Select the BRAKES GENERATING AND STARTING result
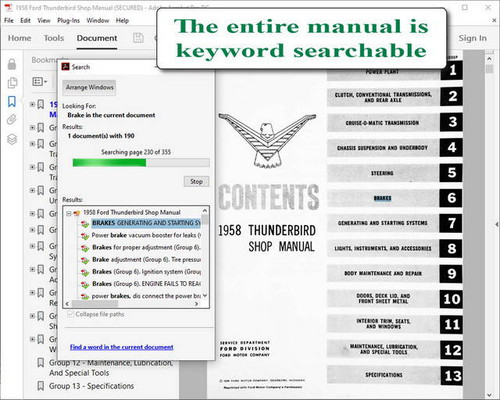The height and width of the screenshot is (400, 500). click(146, 223)
